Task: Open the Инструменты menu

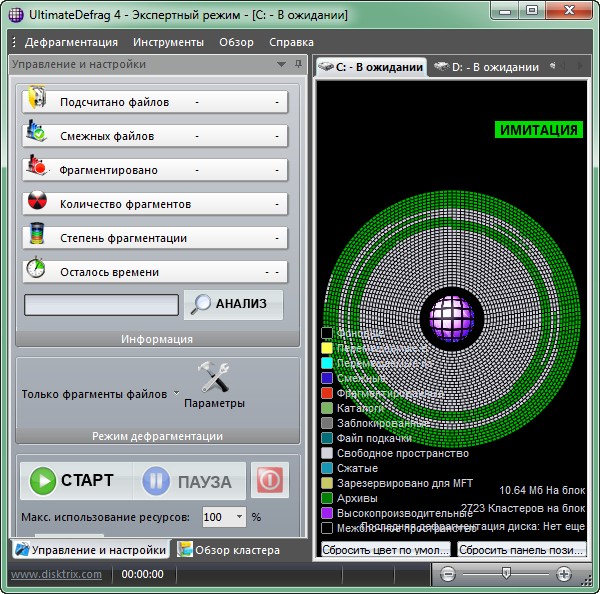Action: click(x=169, y=42)
